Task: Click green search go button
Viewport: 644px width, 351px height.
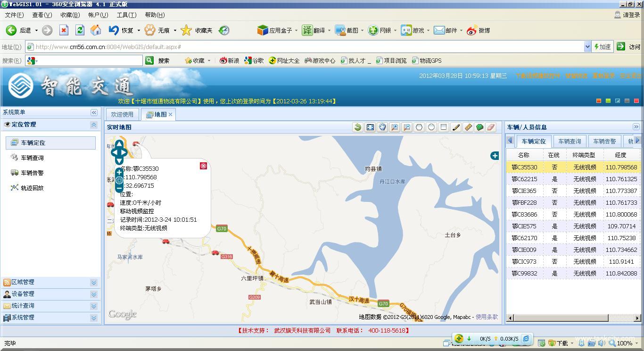Action: click(x=149, y=60)
